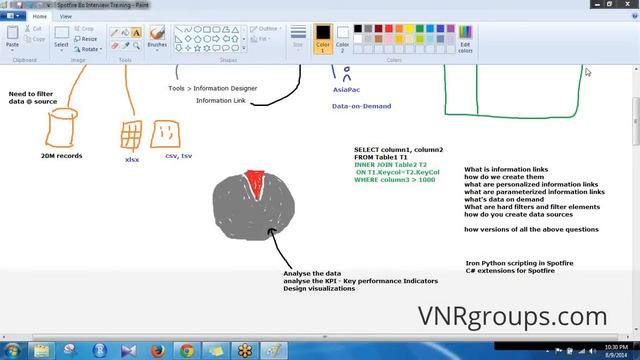Click the Cut scissors button
Screen dimensions: 640x360
coord(33,29)
